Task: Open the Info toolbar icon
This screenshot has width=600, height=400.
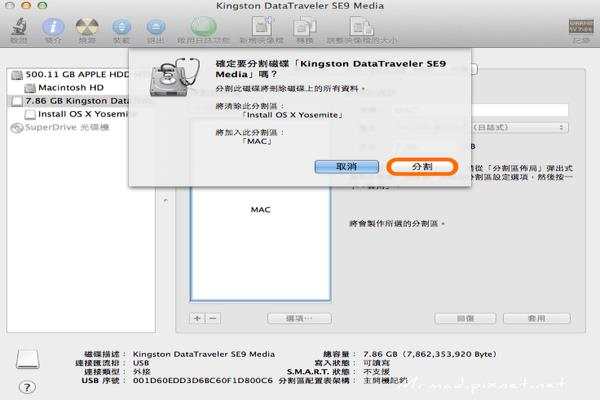Action: point(53,27)
